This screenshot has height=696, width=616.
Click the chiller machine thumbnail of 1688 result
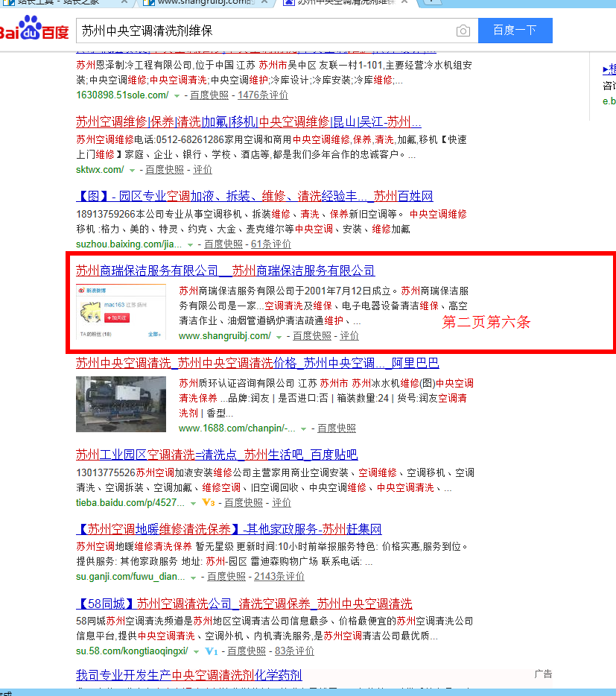click(121, 405)
